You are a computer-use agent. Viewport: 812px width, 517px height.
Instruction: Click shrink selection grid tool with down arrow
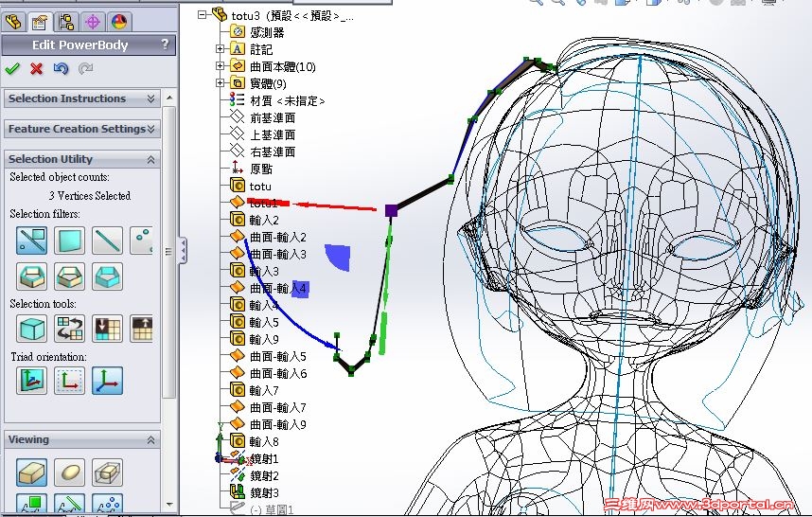pos(107,329)
